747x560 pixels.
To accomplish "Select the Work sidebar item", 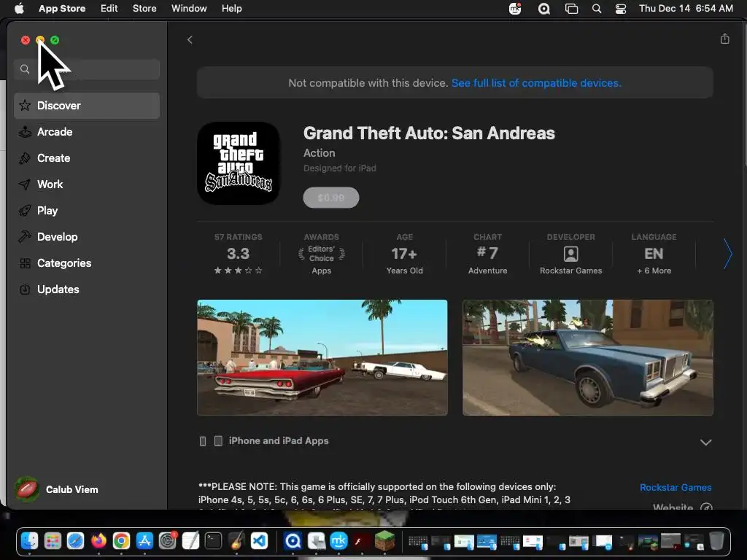I will (x=87, y=184).
